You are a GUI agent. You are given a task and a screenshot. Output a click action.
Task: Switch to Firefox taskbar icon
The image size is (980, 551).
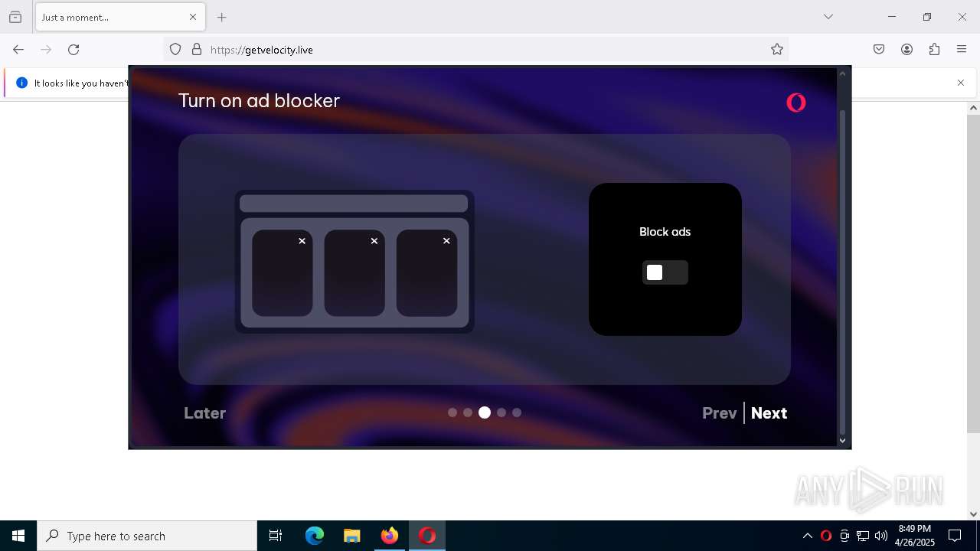coord(390,536)
